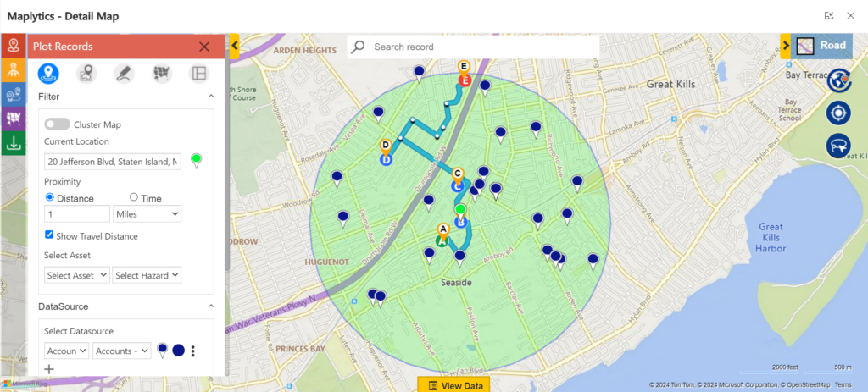The width and height of the screenshot is (868, 392).
Task: Click the red location pin sidebar icon
Action: pyautogui.click(x=13, y=46)
